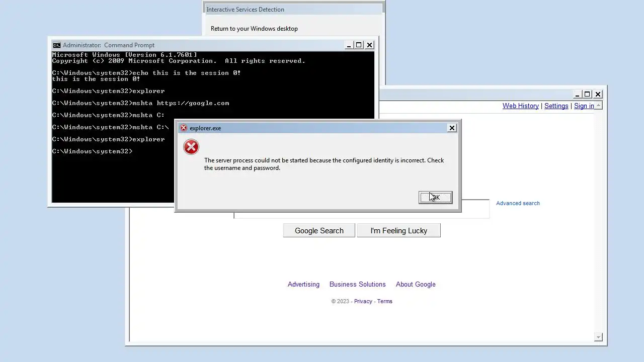This screenshot has height=362, width=644.
Task: Open the Advertising link
Action: [x=303, y=285]
